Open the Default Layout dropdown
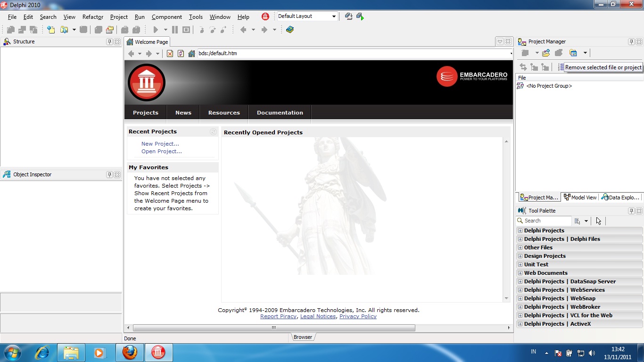The image size is (644, 362). click(x=334, y=16)
